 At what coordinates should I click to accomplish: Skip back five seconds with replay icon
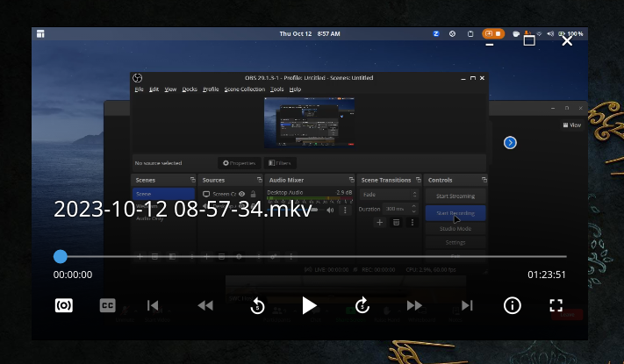click(x=257, y=305)
